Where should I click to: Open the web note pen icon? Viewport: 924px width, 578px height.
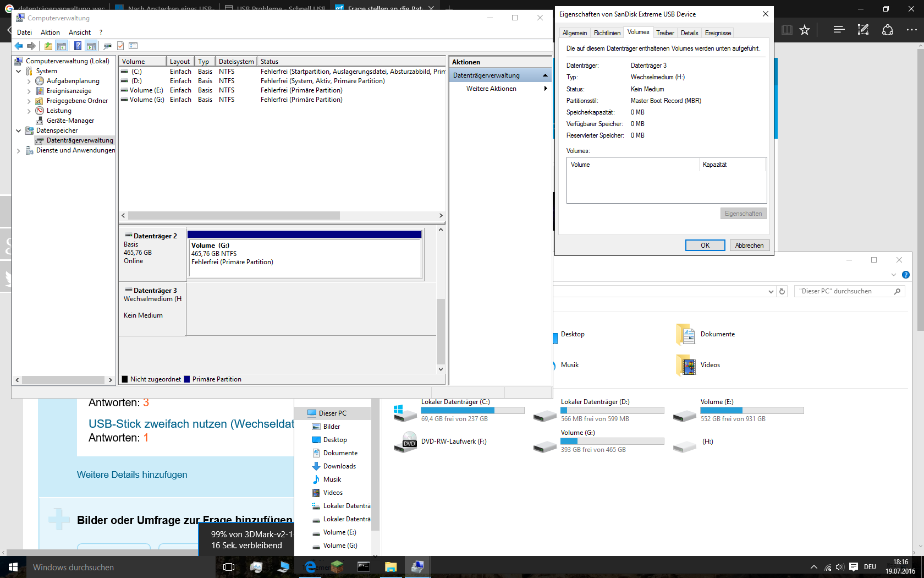coord(863,30)
